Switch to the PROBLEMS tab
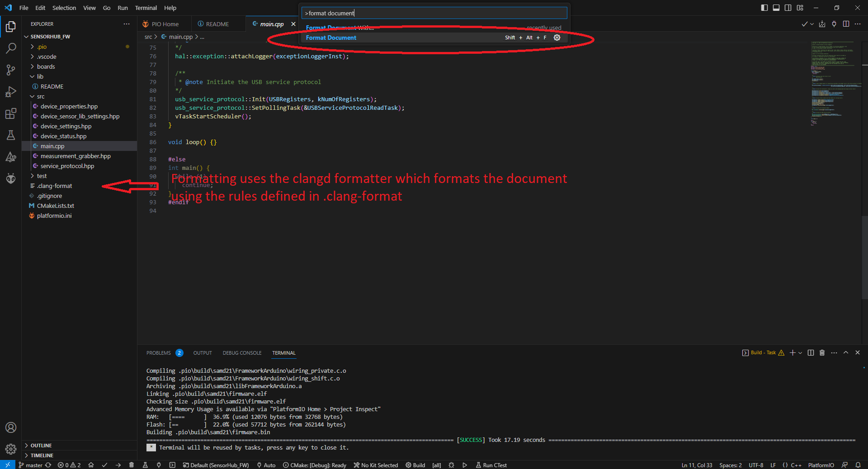The image size is (868, 469). 158,353
